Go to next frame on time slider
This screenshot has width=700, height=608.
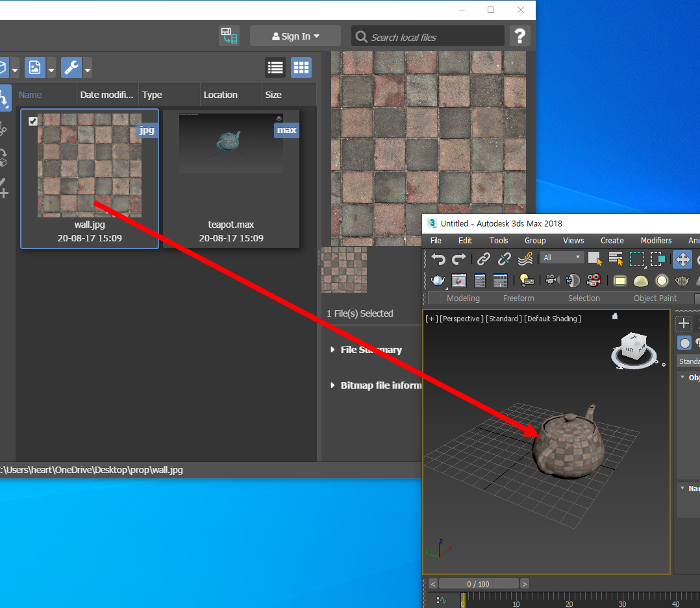(x=525, y=584)
